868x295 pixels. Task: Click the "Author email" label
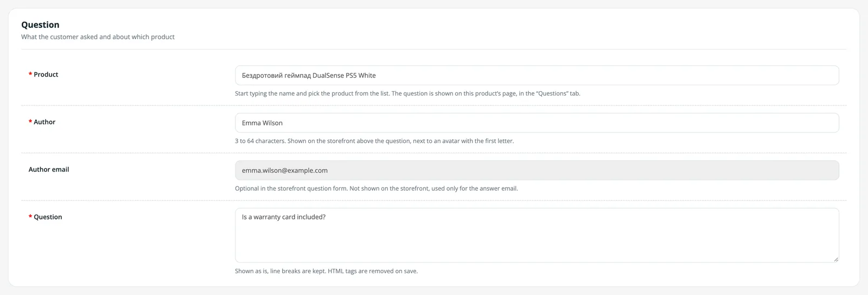[49, 170]
